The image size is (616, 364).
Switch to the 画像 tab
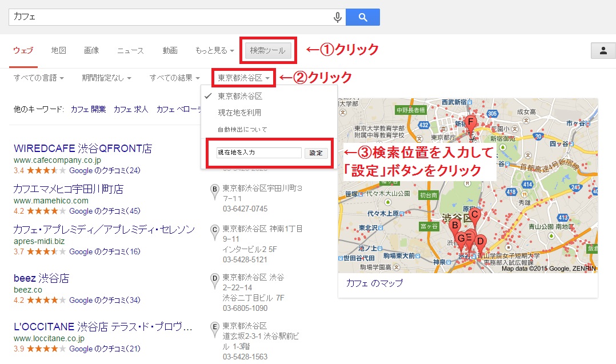coord(91,51)
